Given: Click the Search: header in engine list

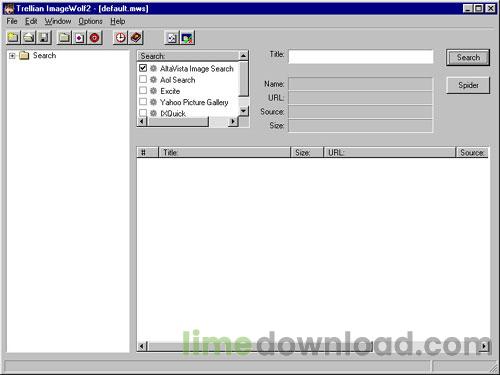Looking at the screenshot, I should click(x=188, y=56).
